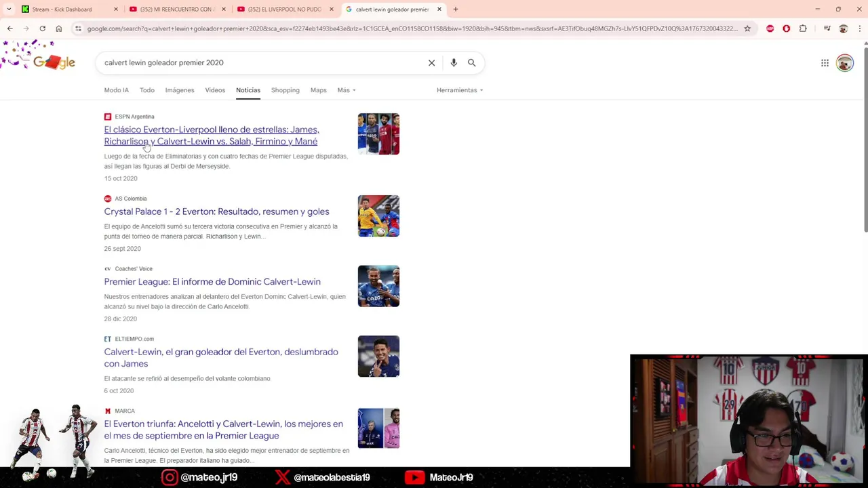Viewport: 868px width, 488px height.
Task: Click the date 28 dic 2020
Action: tap(121, 319)
